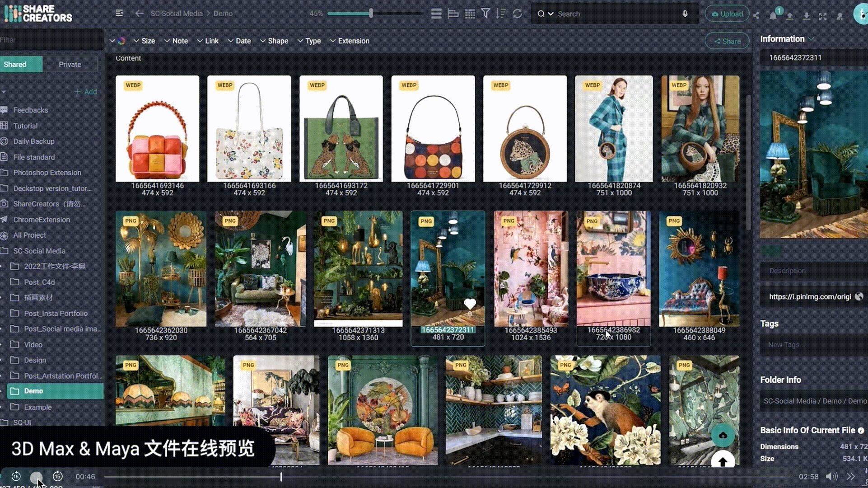The image size is (868, 488).
Task: Open Tutorial in sidebar
Action: pos(25,126)
